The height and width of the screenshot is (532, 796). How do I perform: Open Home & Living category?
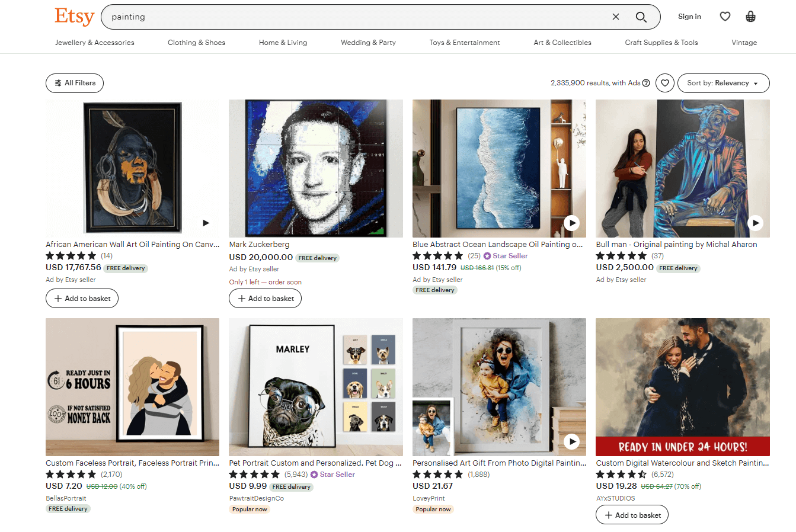[283, 43]
